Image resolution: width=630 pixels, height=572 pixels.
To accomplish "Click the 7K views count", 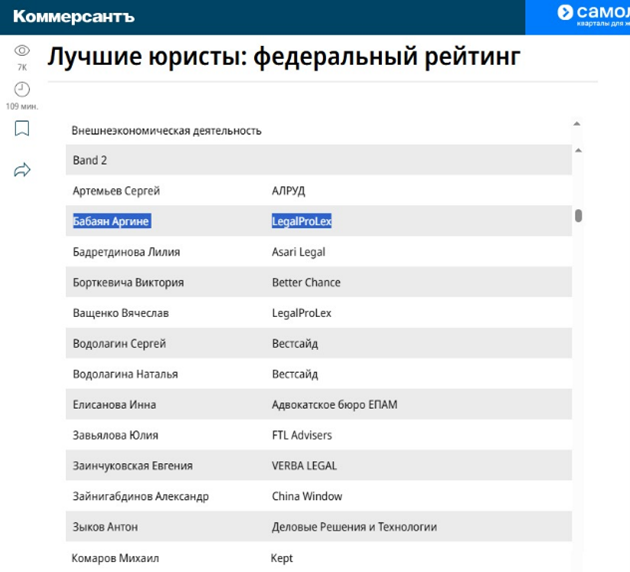I will tap(22, 67).
